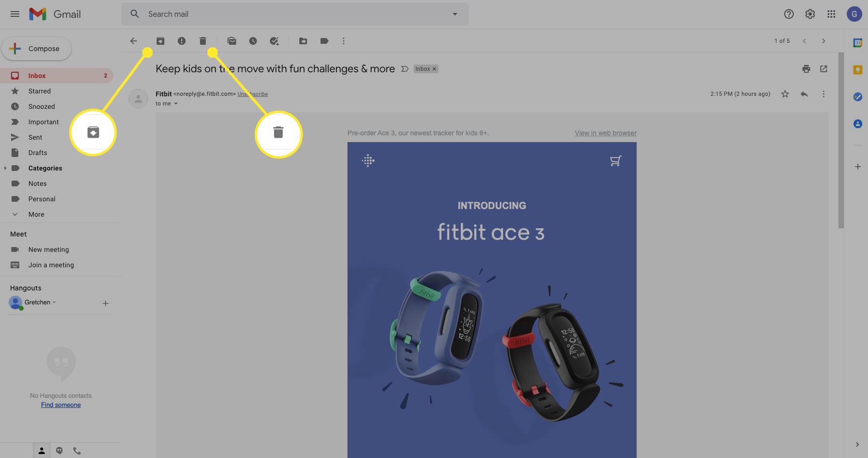Expand Categories label tree
Screen dimensions: 868x458
tap(5, 168)
